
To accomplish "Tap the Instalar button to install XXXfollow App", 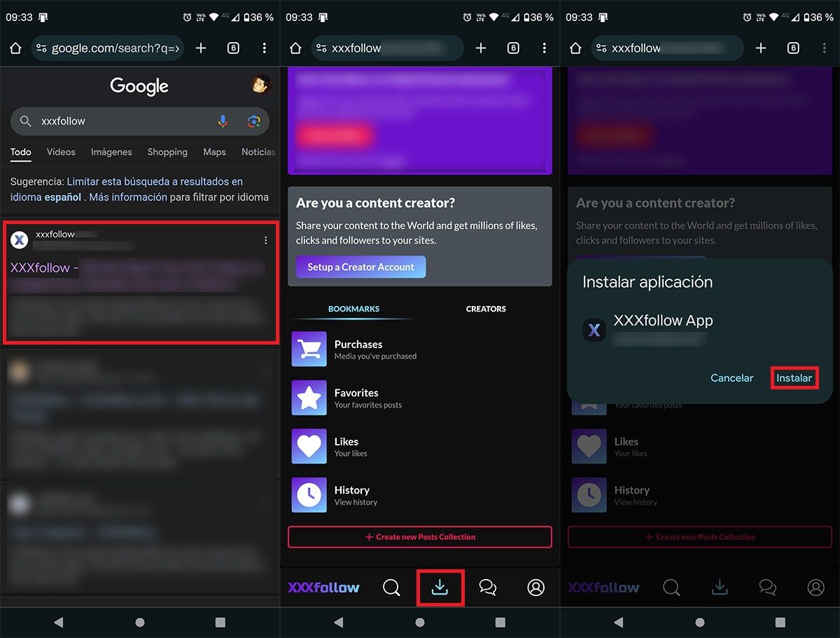I will tap(794, 377).
